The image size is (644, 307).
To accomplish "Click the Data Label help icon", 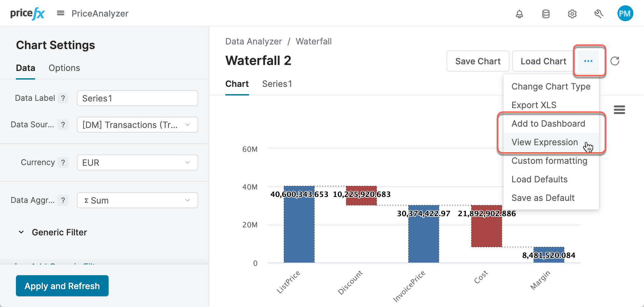I will pyautogui.click(x=63, y=98).
